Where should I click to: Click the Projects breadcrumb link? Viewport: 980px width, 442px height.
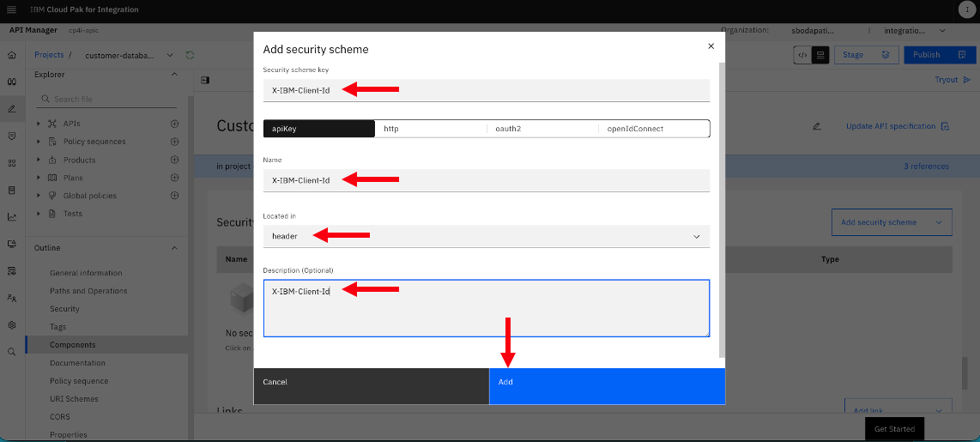pyautogui.click(x=49, y=55)
